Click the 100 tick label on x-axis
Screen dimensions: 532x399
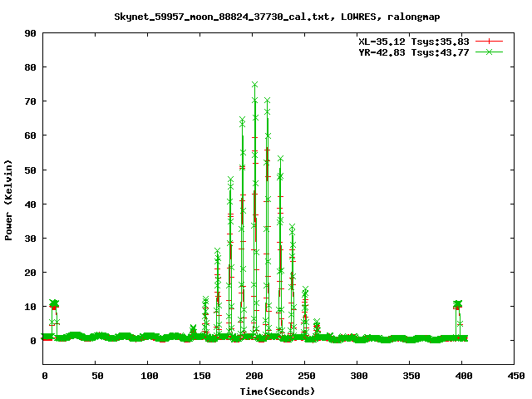coord(150,376)
